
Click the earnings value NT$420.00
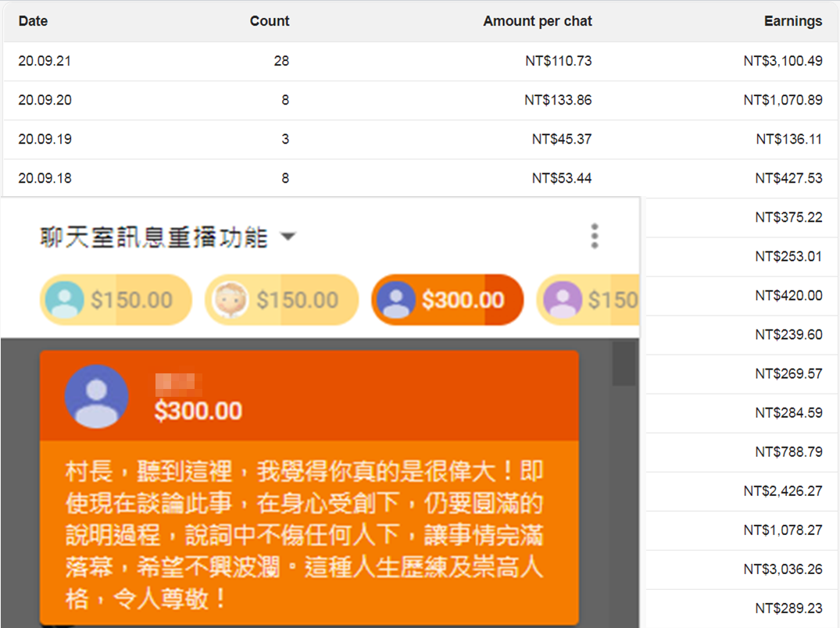(788, 295)
